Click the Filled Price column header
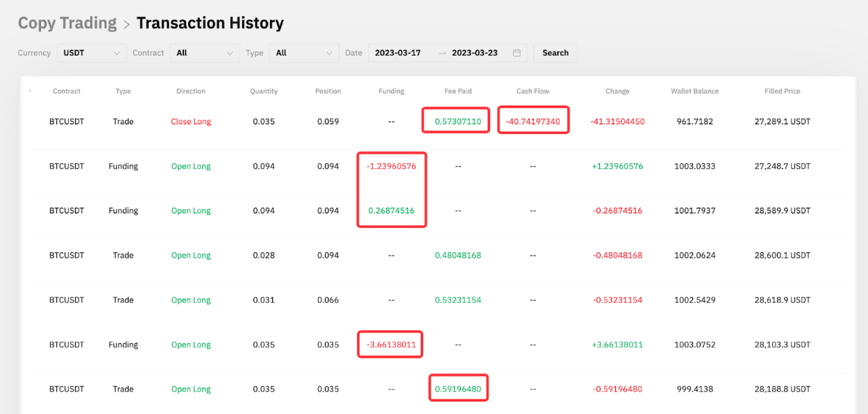Screen dimensions: 868x414 (783, 91)
